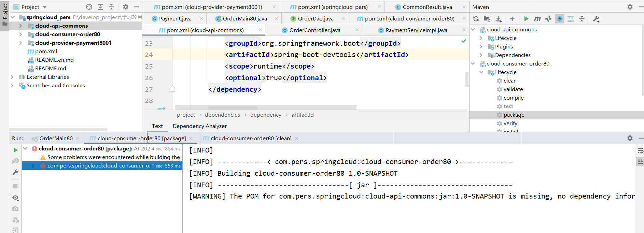The width and height of the screenshot is (644, 233).
Task: Download sources and documentation icon
Action: coord(499,19)
